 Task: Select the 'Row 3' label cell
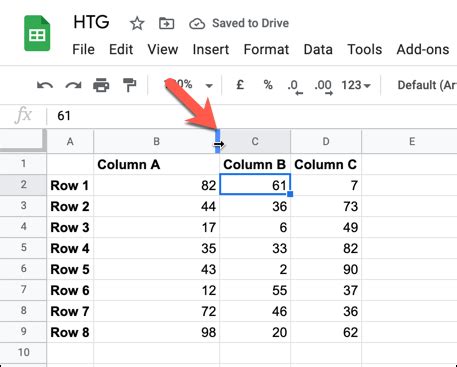[x=70, y=227]
